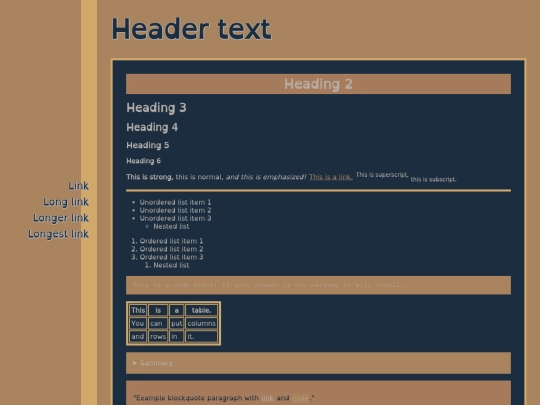Click the table cell 'You'
Screen dimensions: 540x405
point(138,323)
